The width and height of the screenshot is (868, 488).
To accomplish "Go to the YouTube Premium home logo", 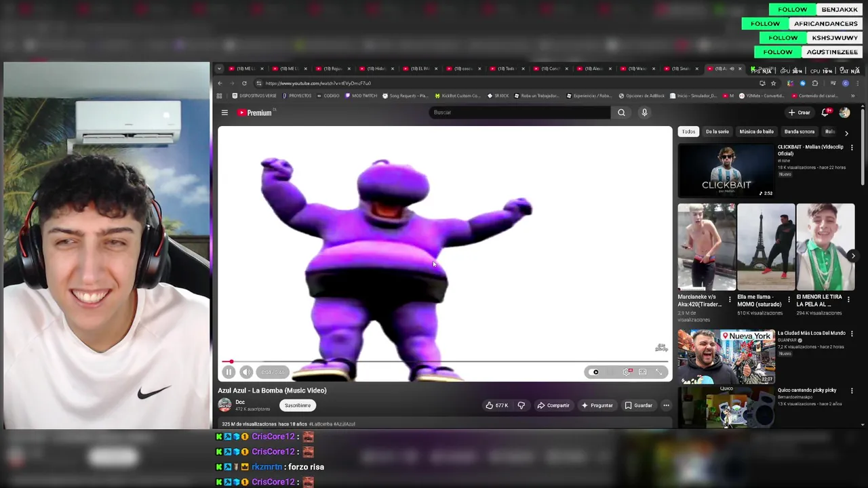I will point(254,113).
